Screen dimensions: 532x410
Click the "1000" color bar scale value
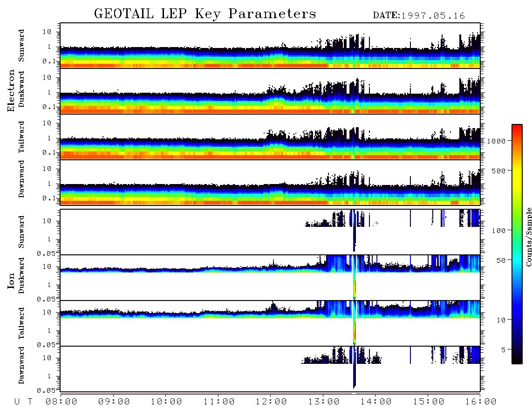(x=496, y=141)
